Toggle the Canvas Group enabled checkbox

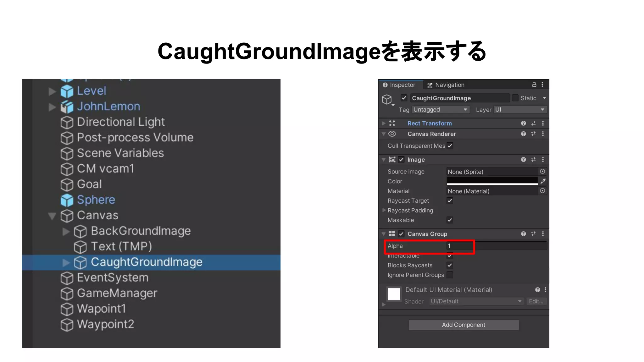401,234
